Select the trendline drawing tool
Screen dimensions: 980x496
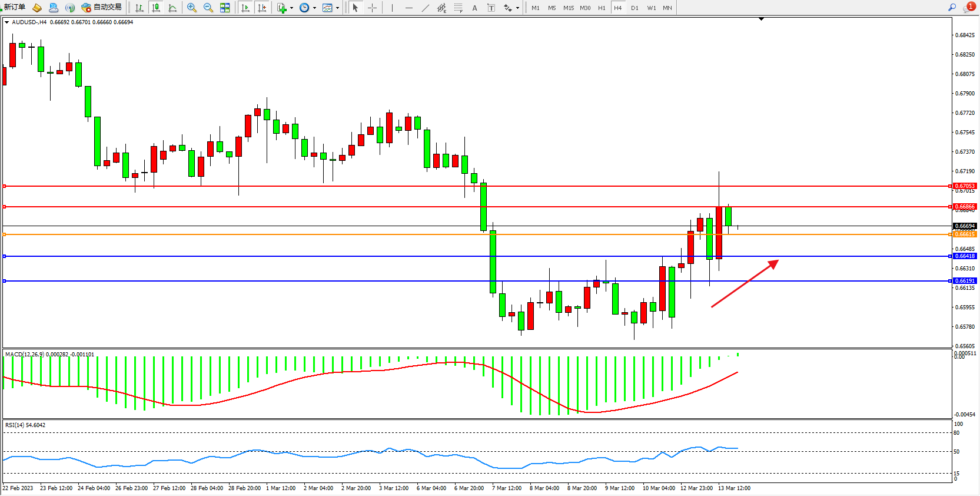(425, 8)
